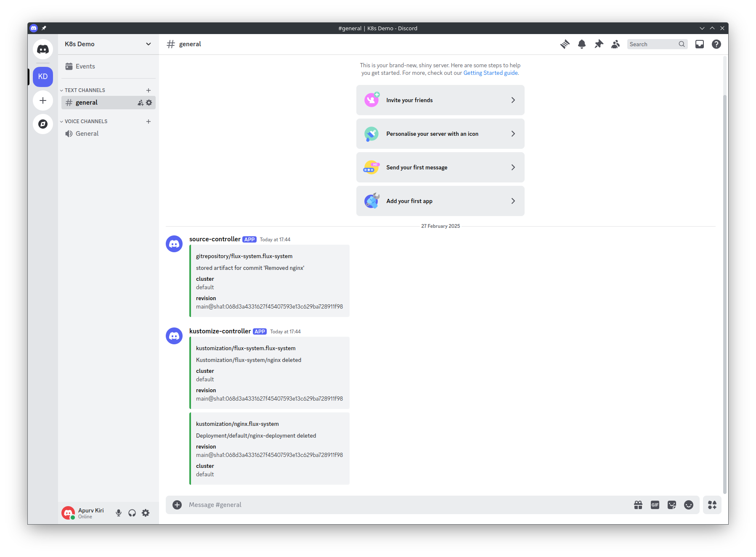
Task: Expand the K8s Demo server dropdown
Action: (148, 44)
